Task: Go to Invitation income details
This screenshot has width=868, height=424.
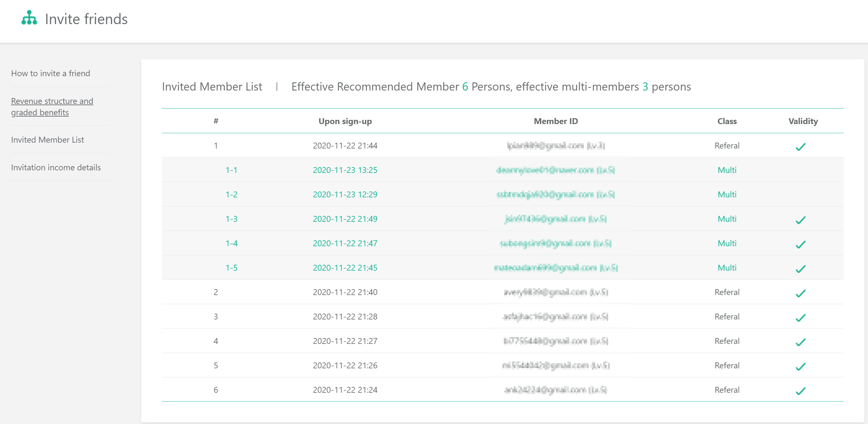Action: (56, 167)
